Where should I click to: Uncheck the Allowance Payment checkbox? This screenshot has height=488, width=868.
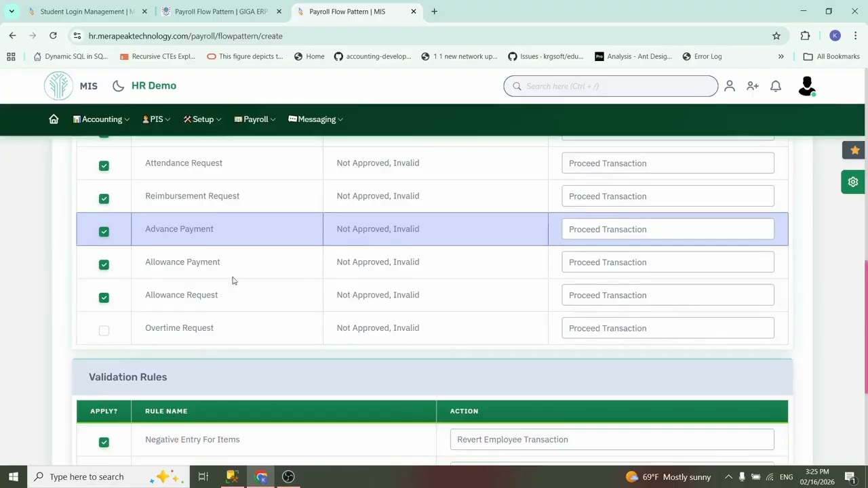pos(104,264)
